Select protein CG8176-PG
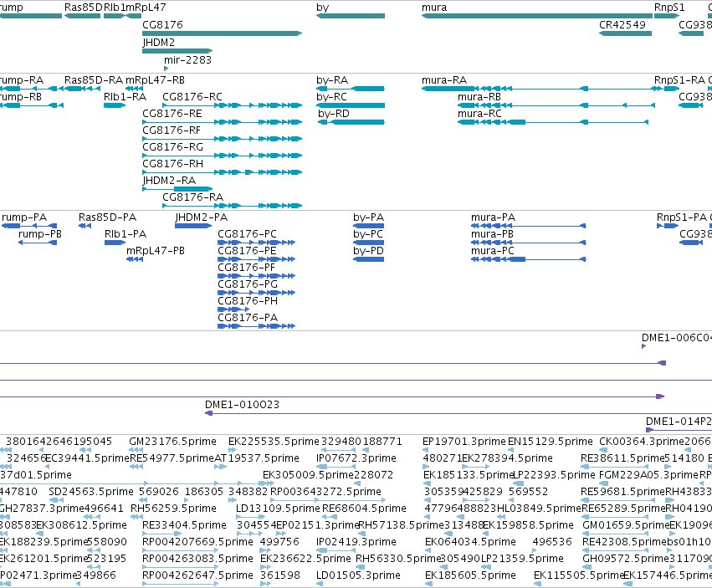Image resolution: width=712 pixels, height=588 pixels. [x=257, y=293]
